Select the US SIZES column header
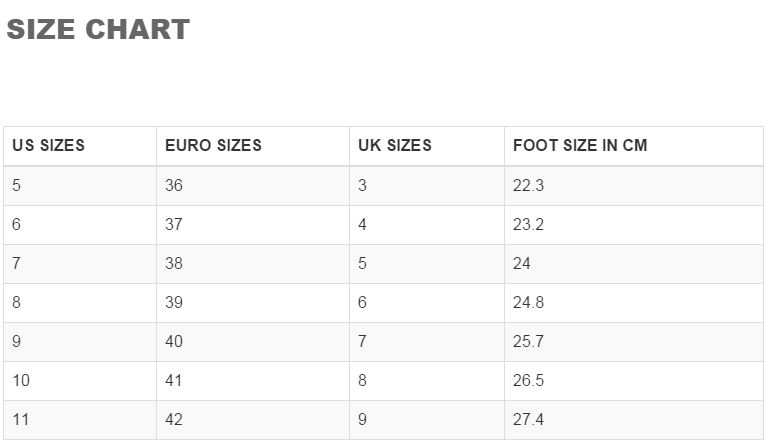 point(80,146)
